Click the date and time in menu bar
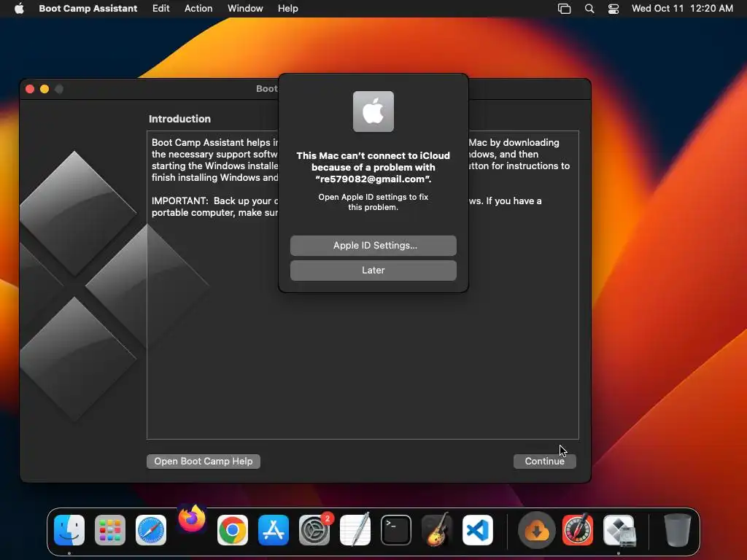Viewport: 747px width, 560px height. click(682, 8)
